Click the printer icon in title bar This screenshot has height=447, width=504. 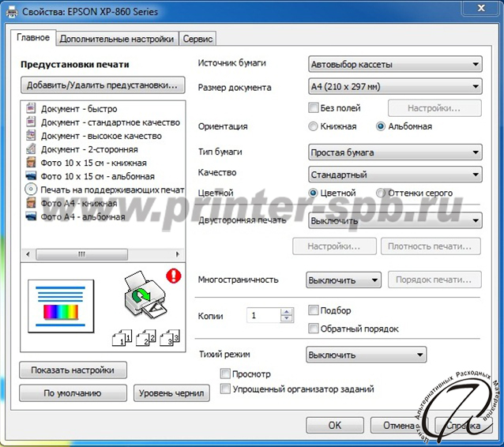pyautogui.click(x=12, y=12)
